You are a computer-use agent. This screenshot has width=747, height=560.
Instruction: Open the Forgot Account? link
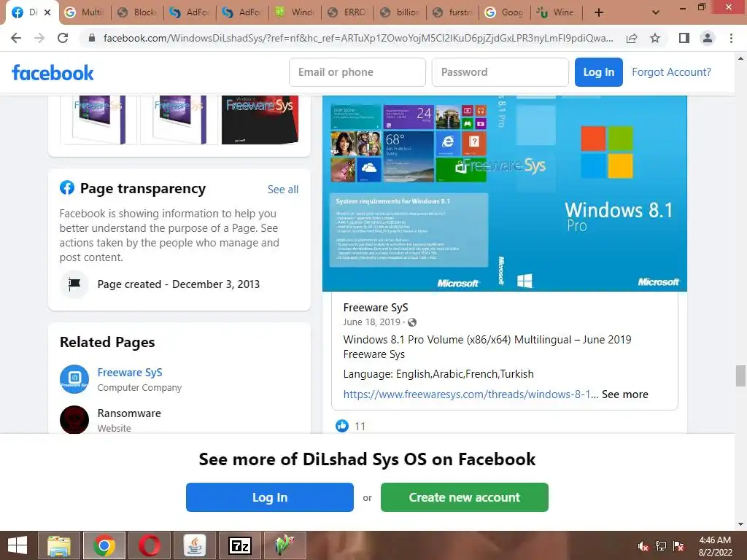click(x=671, y=72)
